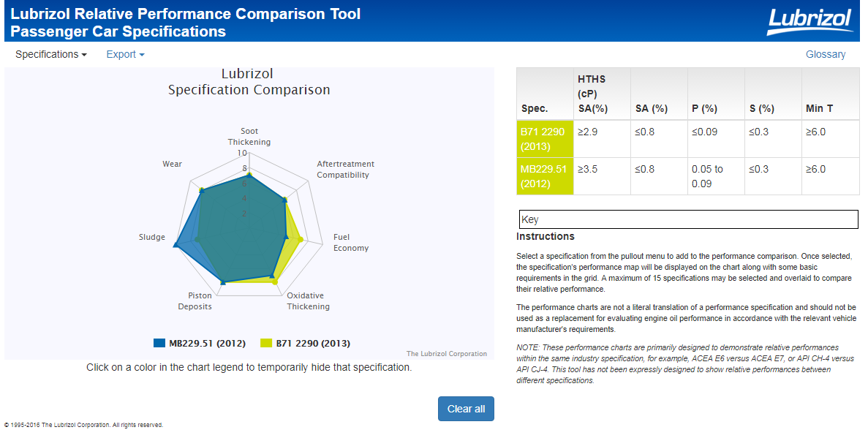Click the Lubrizol Specification Comparison chart title
The image size is (868, 438).
tap(249, 81)
